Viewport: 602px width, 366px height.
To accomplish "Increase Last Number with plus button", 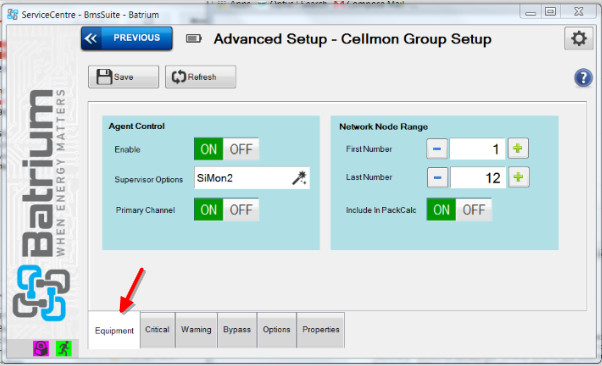I will pos(519,177).
